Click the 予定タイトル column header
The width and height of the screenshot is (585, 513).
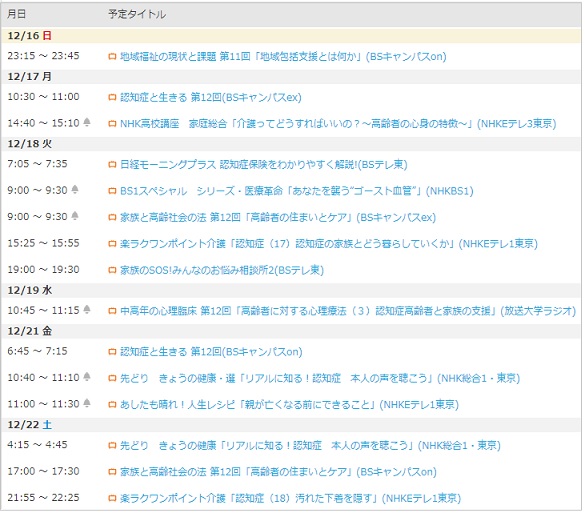[137, 14]
